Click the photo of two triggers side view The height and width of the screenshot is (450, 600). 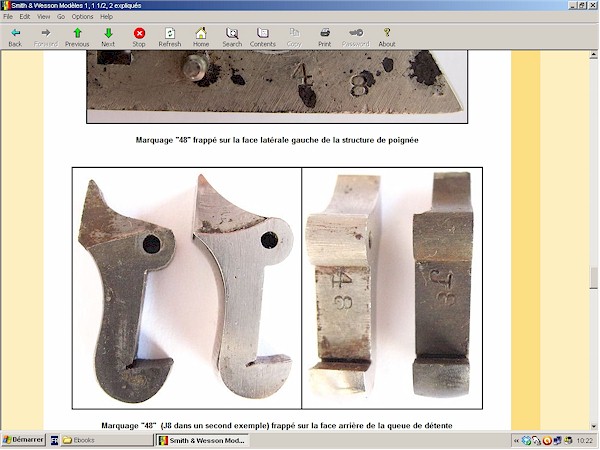tap(187, 288)
